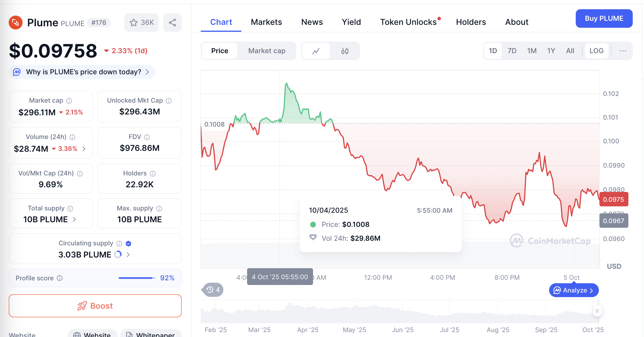Click the timeline range slider handle
This screenshot has width=644, height=337.
597,311
